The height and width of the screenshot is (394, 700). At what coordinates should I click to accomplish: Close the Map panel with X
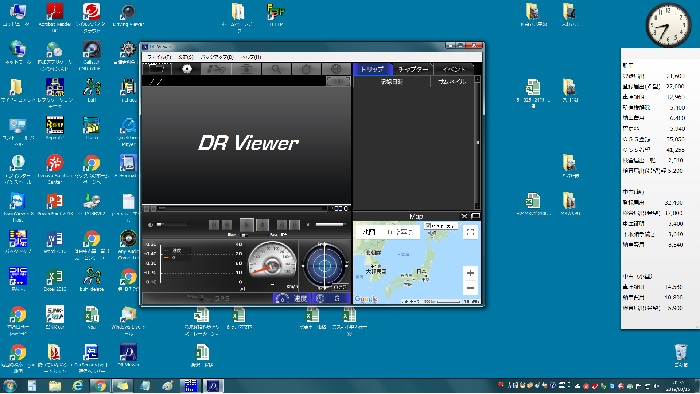point(464,216)
